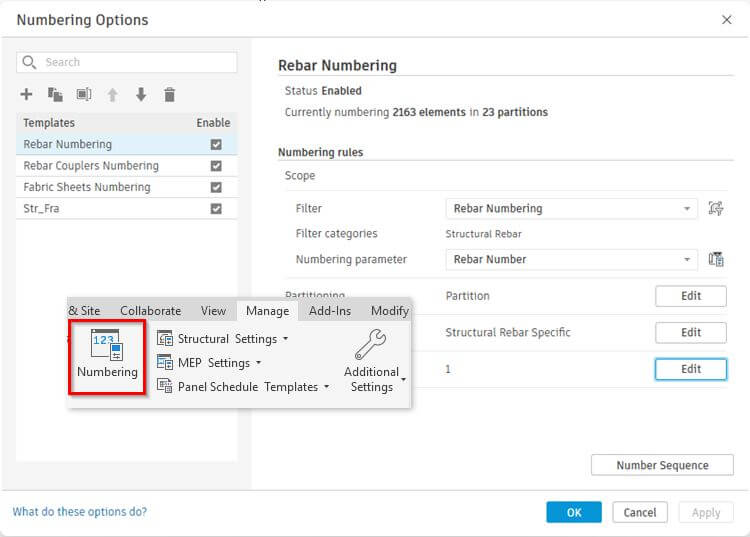Screen dimensions: 750x537
Task: Click the edit filter icon beside Filter dropdown
Action: (x=715, y=208)
